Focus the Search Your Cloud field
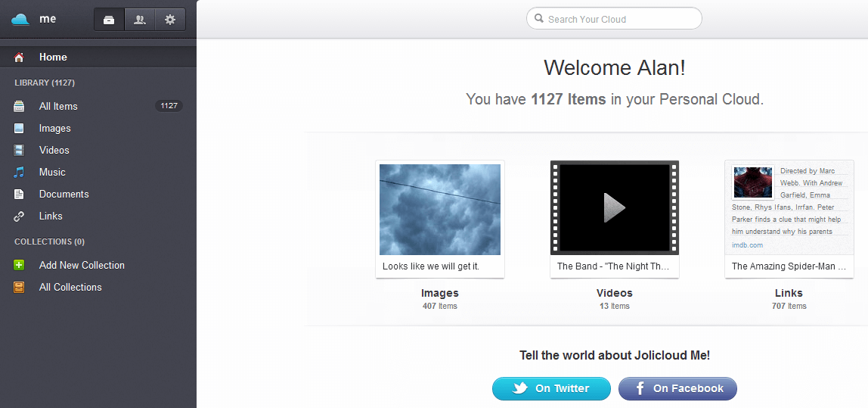 620,19
